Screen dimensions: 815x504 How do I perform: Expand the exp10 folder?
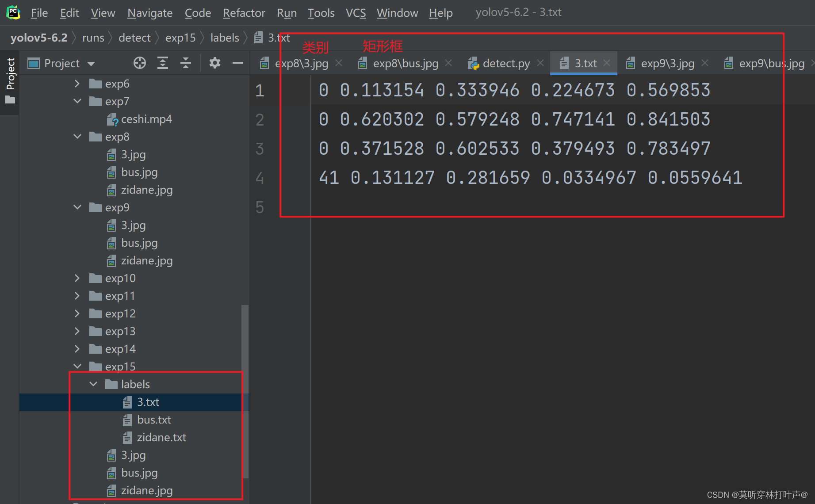point(77,278)
